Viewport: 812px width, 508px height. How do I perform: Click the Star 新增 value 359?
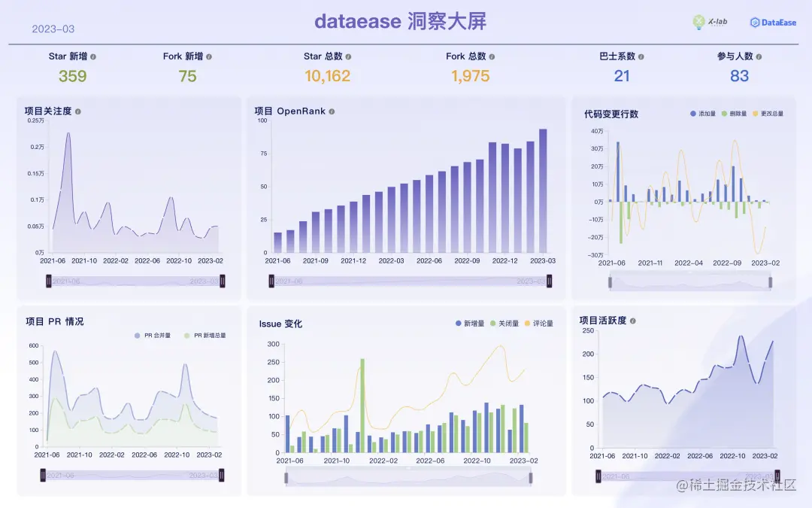pyautogui.click(x=72, y=76)
